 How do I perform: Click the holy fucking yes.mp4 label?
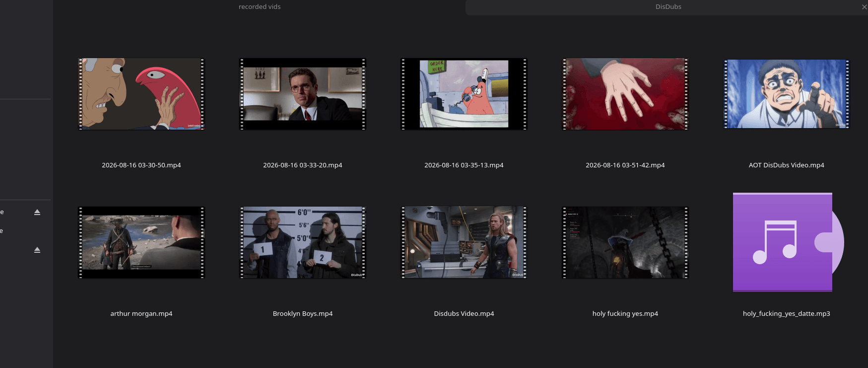[x=625, y=314]
